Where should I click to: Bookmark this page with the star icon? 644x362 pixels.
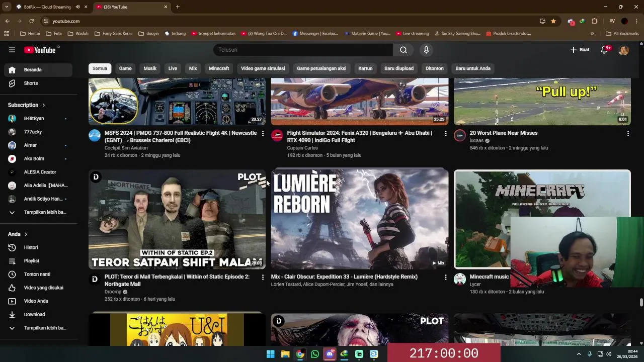pyautogui.click(x=553, y=21)
